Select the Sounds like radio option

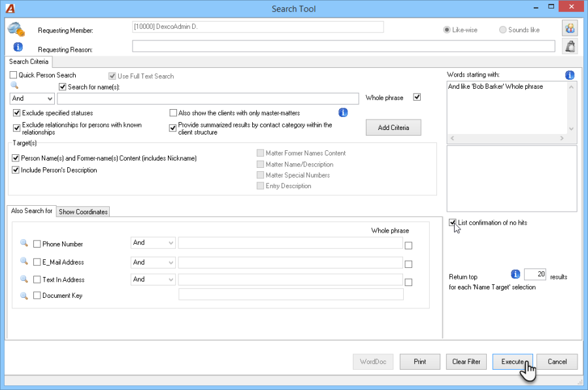click(503, 29)
